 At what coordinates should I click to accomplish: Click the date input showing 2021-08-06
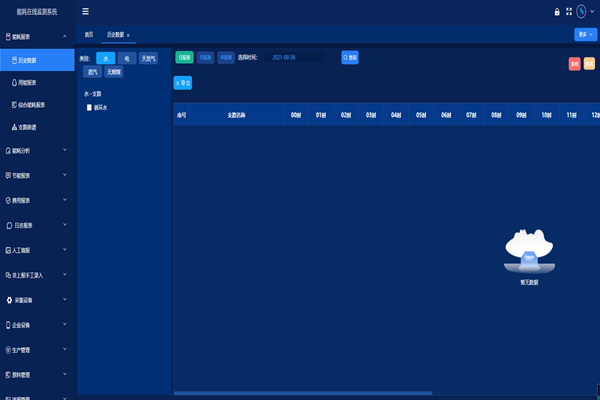(297, 58)
